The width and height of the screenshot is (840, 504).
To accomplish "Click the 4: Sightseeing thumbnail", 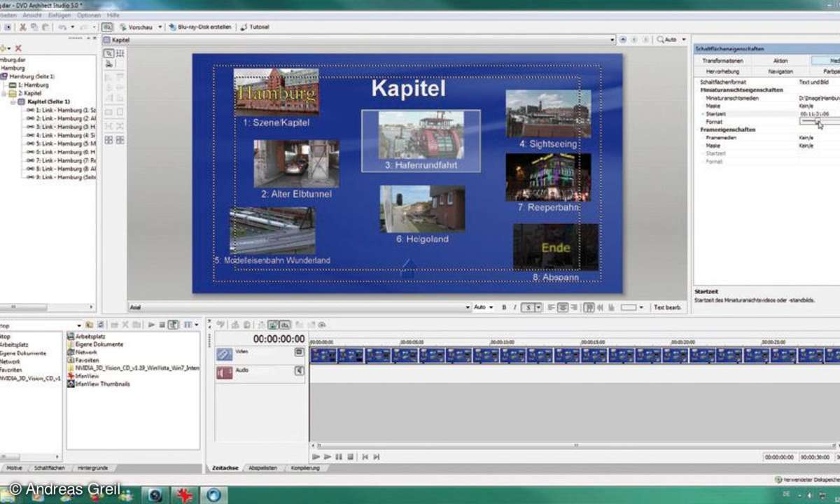I will [548, 113].
